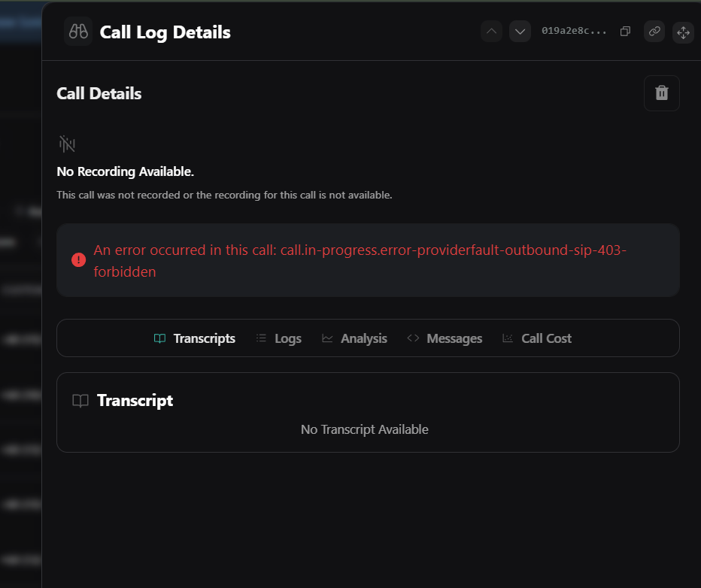This screenshot has width=701, height=588.
Task: Open the Analysis tab
Action: click(x=363, y=338)
